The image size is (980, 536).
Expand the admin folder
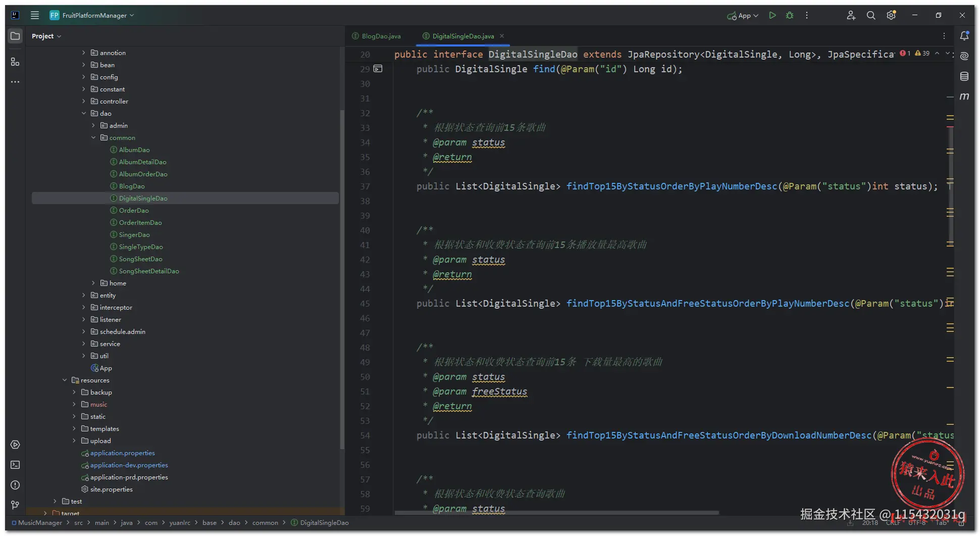click(x=93, y=125)
